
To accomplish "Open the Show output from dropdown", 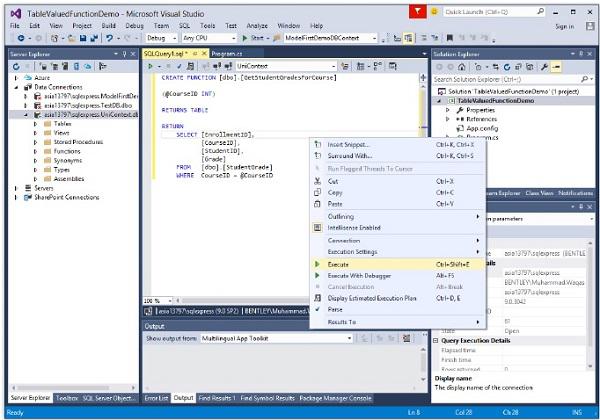I will point(276,338).
